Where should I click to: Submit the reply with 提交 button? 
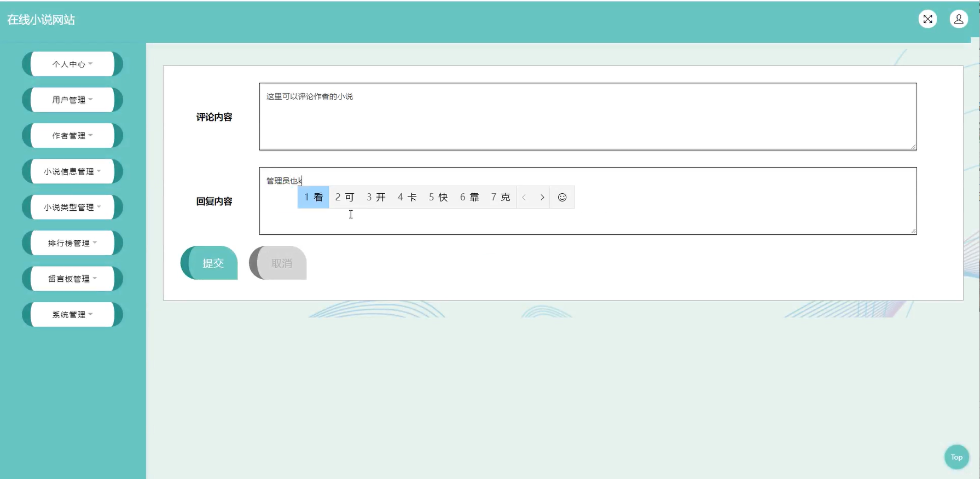(x=209, y=263)
